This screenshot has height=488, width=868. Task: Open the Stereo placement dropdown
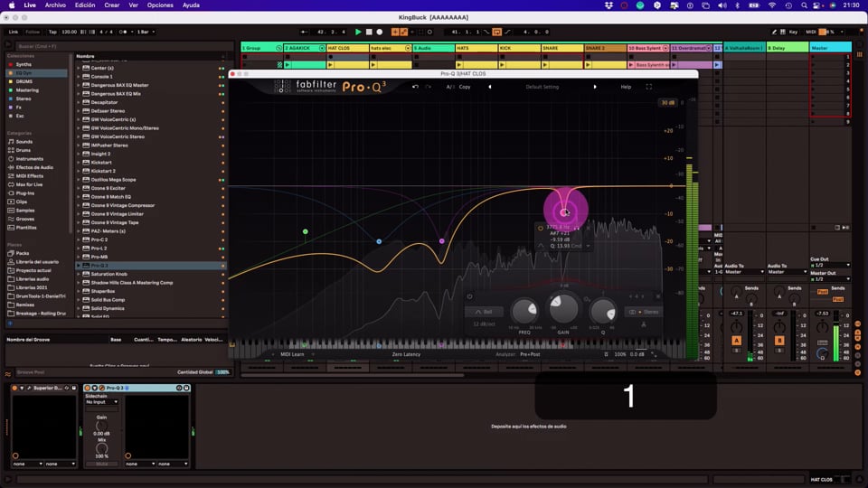point(644,312)
